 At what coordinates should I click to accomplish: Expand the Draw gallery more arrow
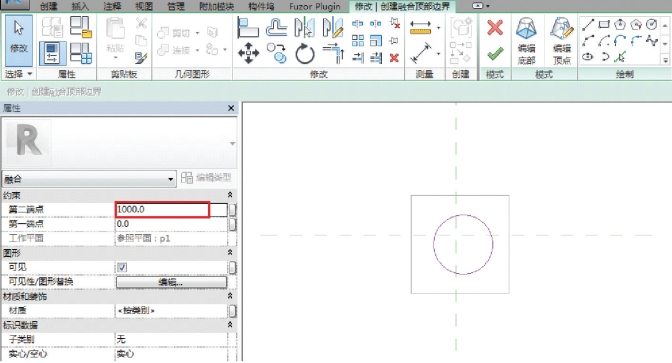[665, 60]
